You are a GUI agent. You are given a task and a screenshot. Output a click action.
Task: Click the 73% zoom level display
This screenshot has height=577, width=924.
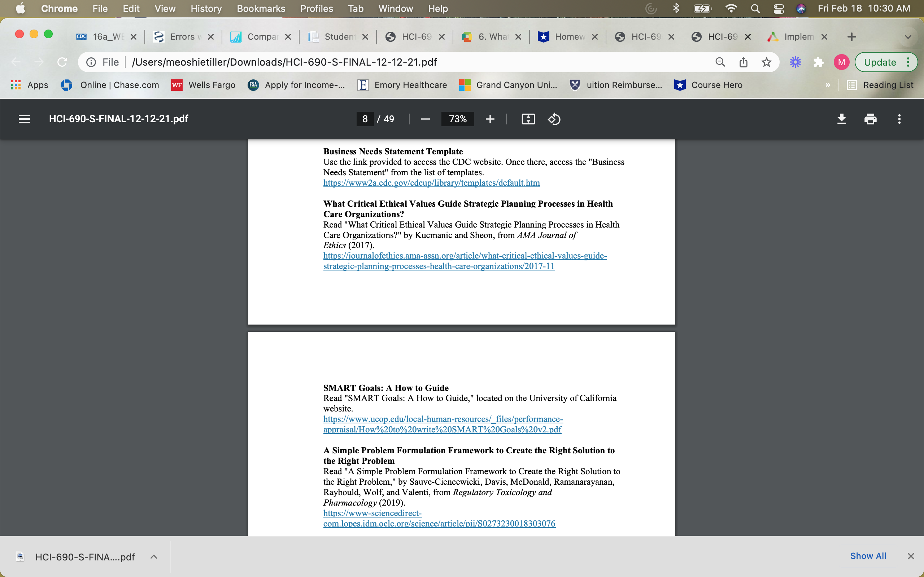point(457,119)
